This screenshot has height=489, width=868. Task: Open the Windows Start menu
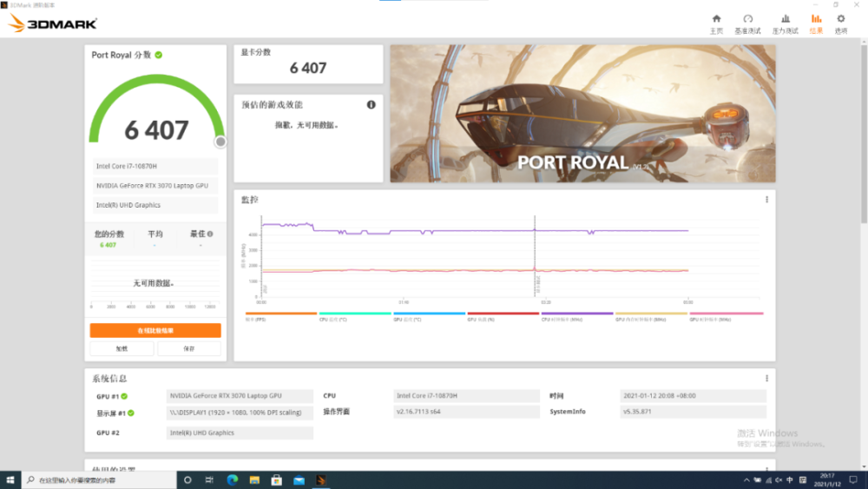(x=10, y=480)
